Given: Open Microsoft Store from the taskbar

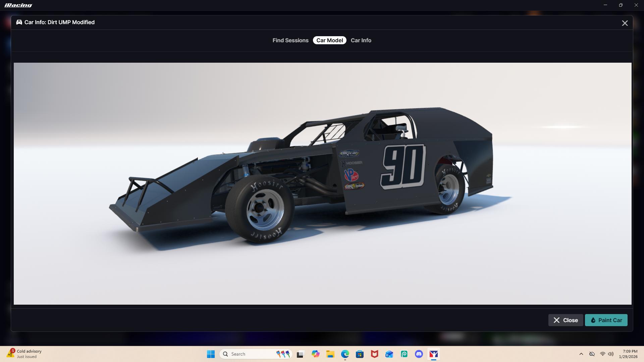Looking at the screenshot, I should [360, 354].
